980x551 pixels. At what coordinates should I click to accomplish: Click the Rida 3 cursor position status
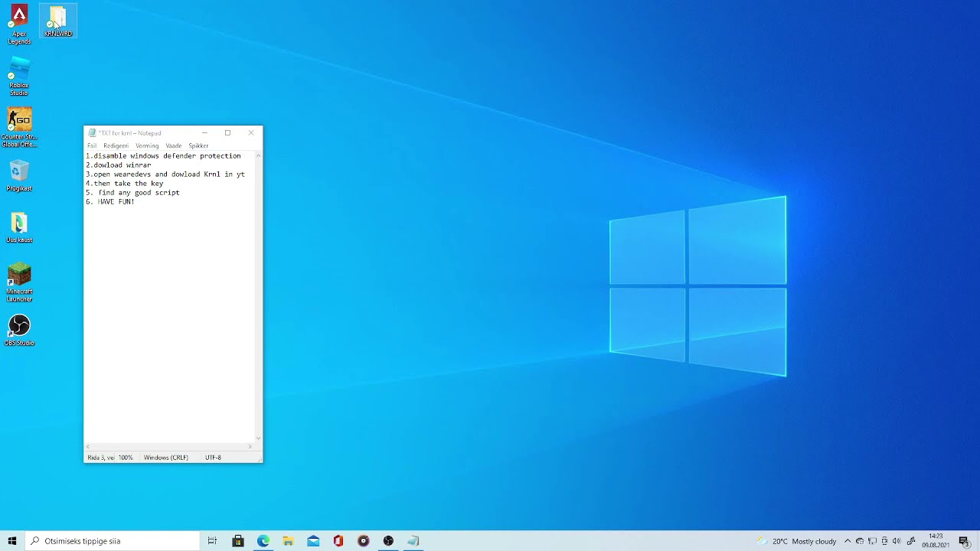(x=100, y=458)
